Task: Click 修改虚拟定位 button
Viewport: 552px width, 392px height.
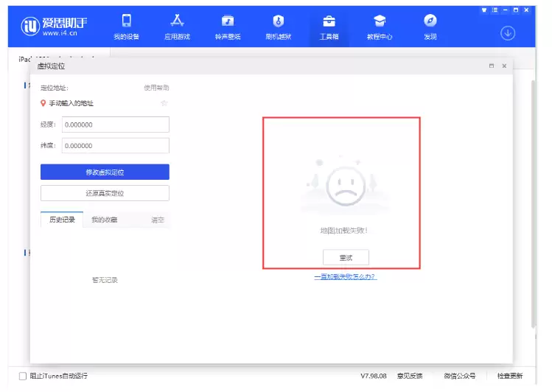Action: click(x=105, y=172)
